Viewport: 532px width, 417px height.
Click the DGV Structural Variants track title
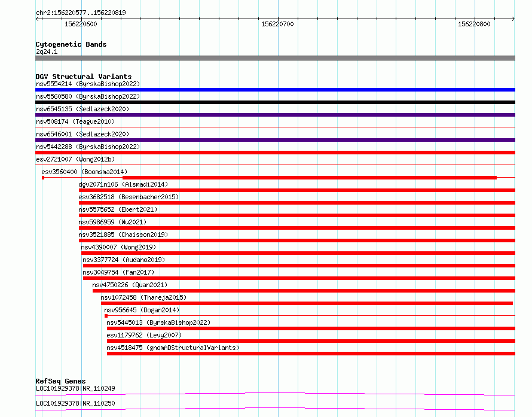84,77
